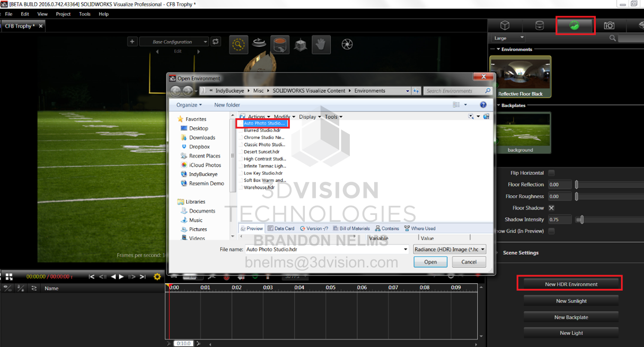Click the dialog Back navigation arrow
Viewport: 644px width, 347px height.
coord(176,91)
